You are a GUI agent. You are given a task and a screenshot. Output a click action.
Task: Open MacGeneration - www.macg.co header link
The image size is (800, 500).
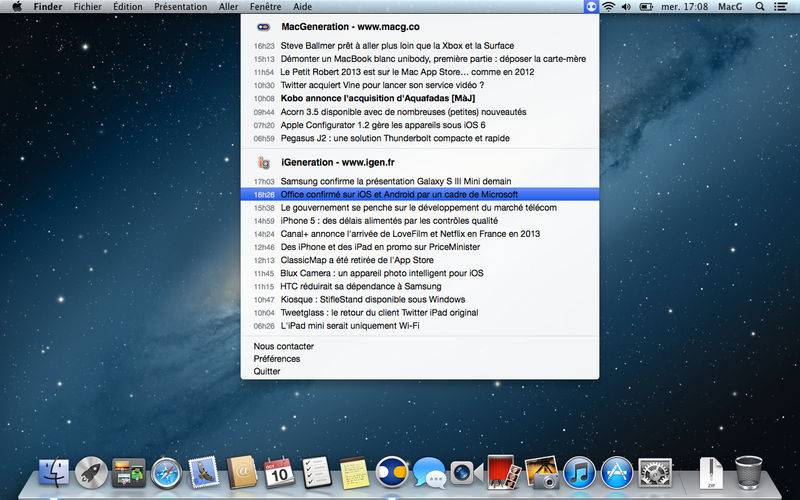coord(351,27)
